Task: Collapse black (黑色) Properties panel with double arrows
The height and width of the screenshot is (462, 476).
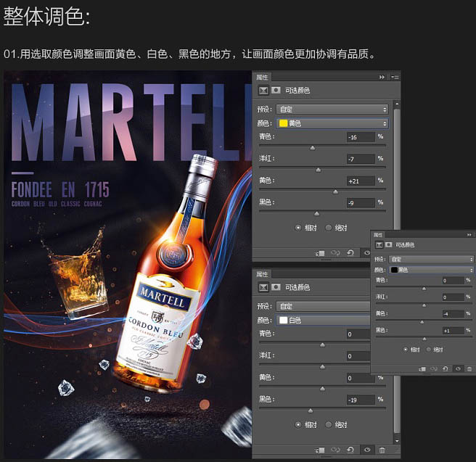Action: 469,235
